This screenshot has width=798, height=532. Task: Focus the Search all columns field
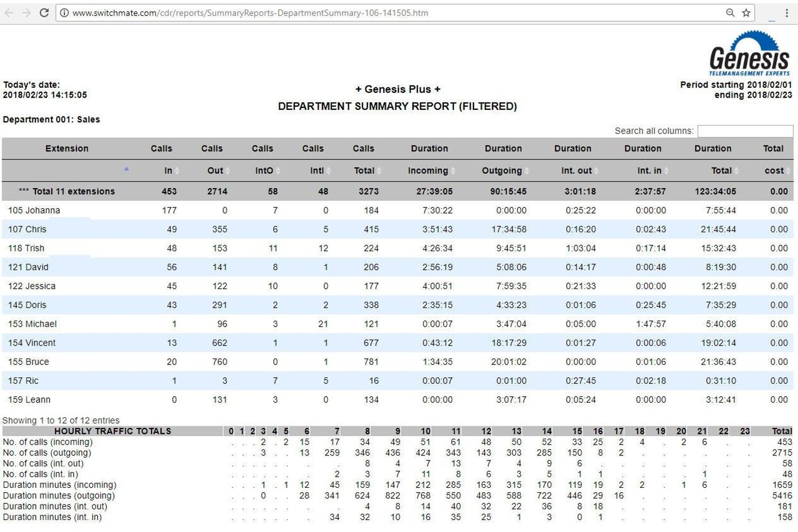745,131
